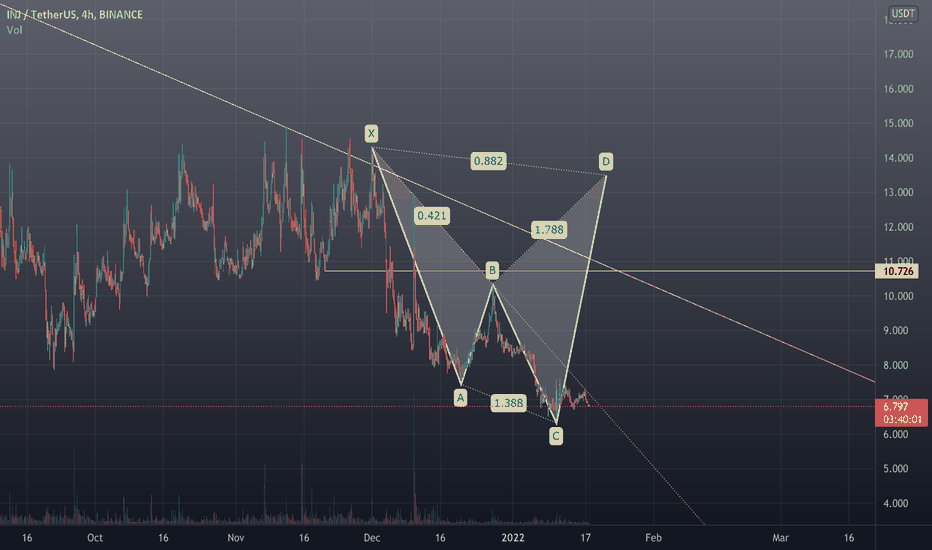Screen dimensions: 932x550
Task: Click the Vol indicator label
Action: pyautogui.click(x=14, y=30)
